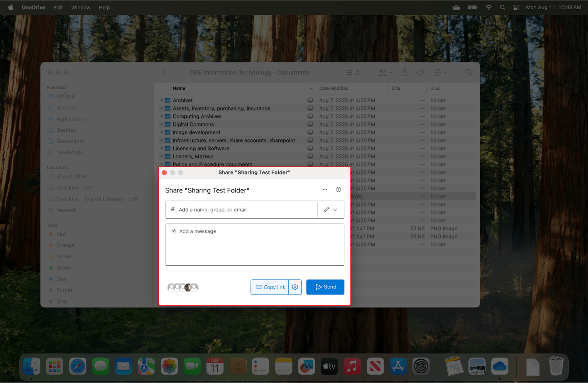
Task: Click the Send button
Action: pyautogui.click(x=325, y=287)
